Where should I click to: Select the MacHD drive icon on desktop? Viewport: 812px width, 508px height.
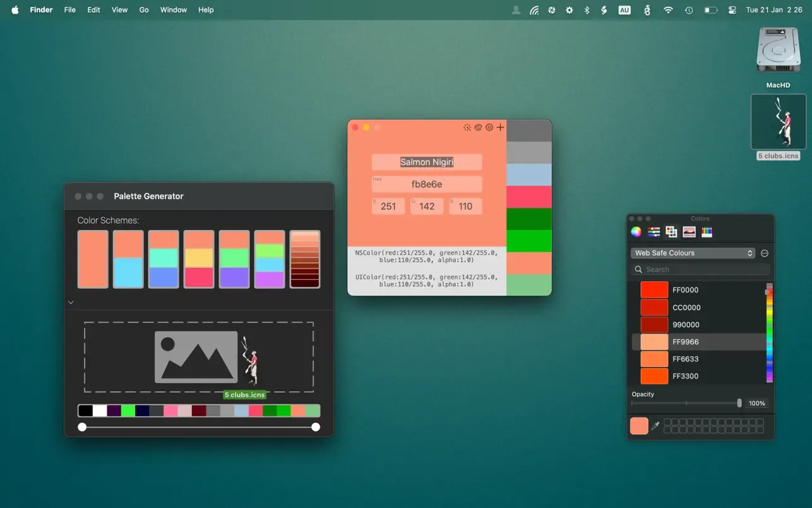pyautogui.click(x=778, y=51)
